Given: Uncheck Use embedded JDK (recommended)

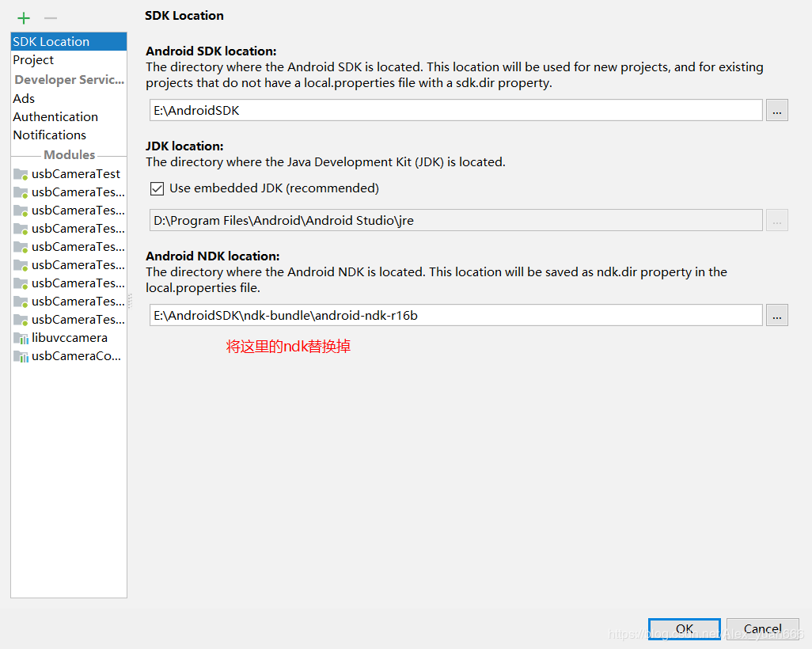Looking at the screenshot, I should coord(156,188).
